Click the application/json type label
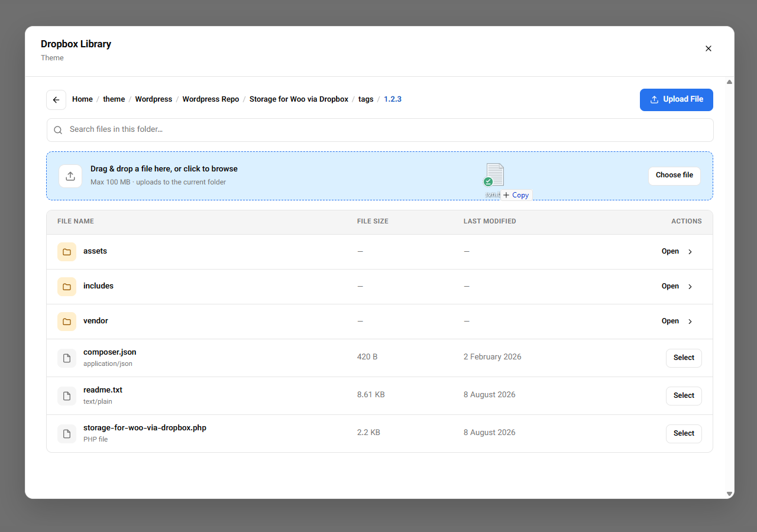This screenshot has width=757, height=532. pos(108,364)
